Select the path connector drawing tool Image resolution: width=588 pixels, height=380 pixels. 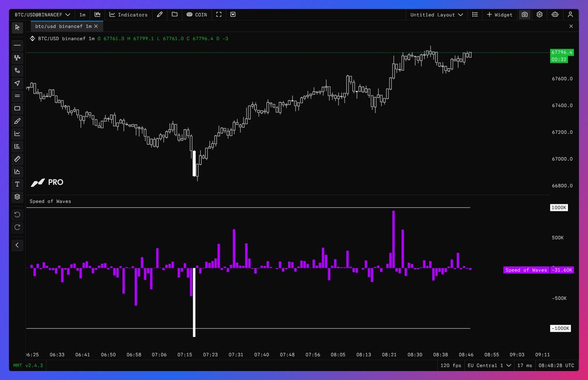17,70
